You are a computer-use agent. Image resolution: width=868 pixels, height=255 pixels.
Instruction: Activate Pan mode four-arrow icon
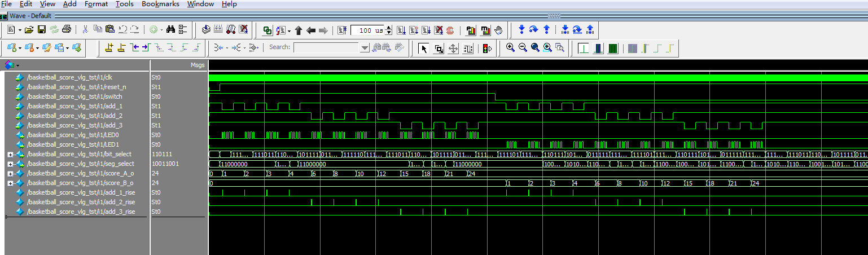(x=453, y=49)
